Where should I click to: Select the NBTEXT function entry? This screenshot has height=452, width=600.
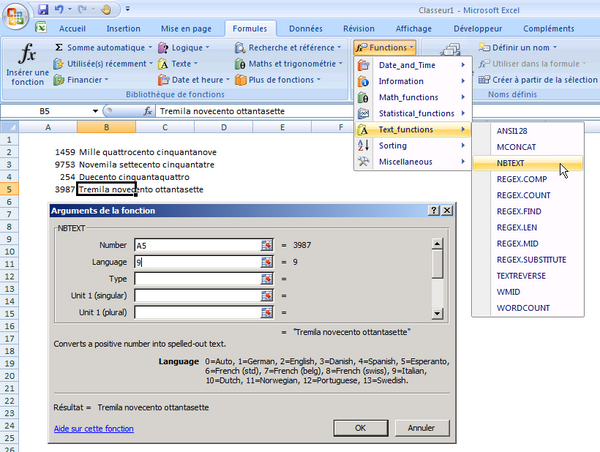click(528, 163)
